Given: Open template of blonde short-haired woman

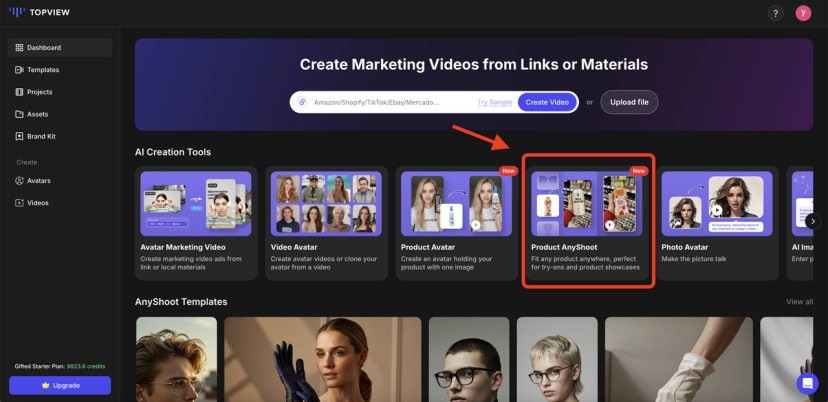Looking at the screenshot, I should [x=557, y=359].
